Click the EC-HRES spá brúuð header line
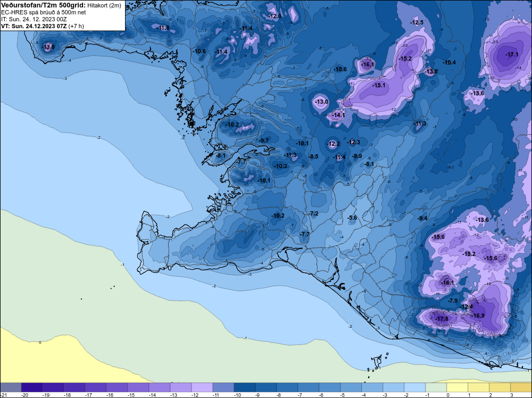 (44, 13)
